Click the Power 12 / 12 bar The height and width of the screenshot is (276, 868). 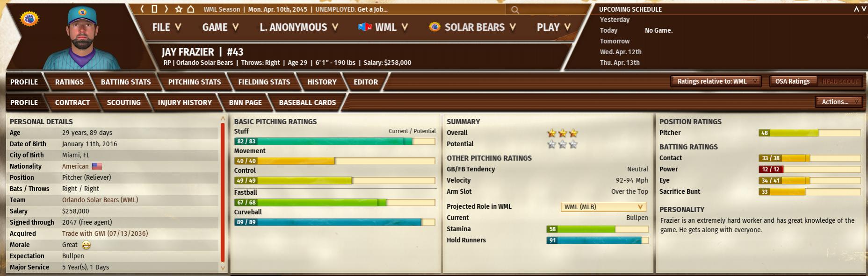click(809, 169)
